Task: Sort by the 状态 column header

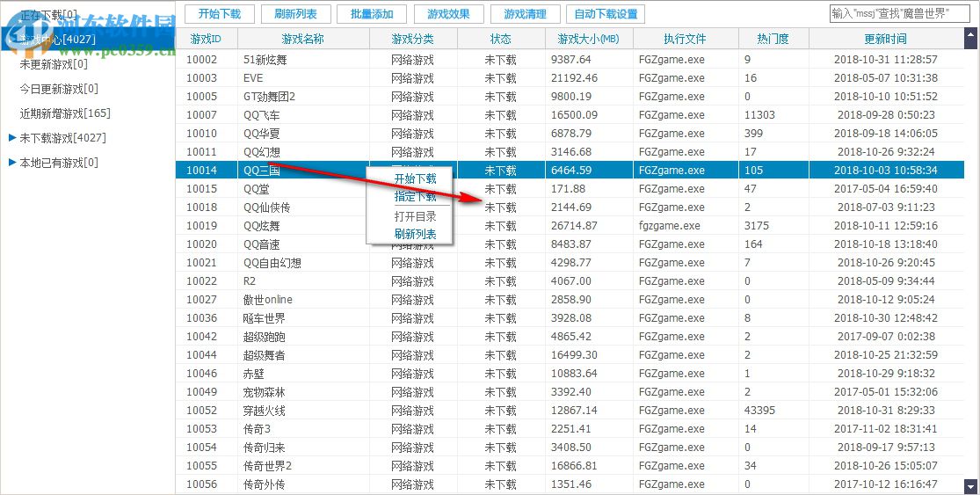Action: [501, 39]
